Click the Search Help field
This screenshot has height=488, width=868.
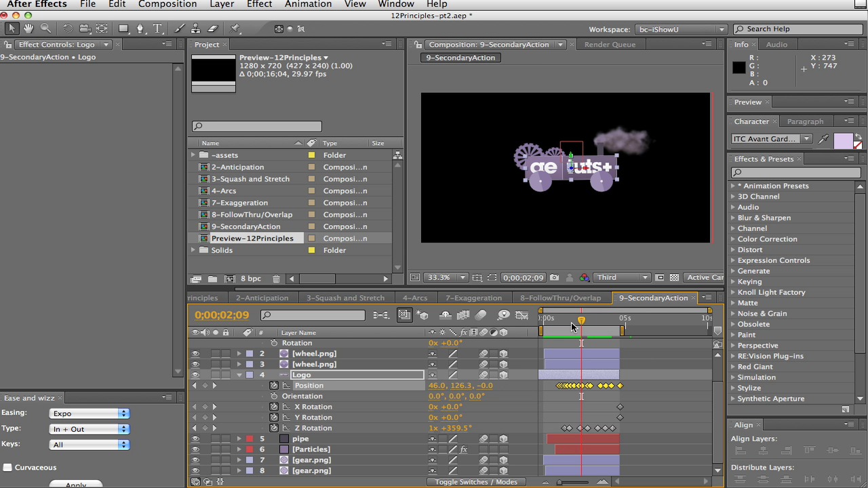[797, 29]
